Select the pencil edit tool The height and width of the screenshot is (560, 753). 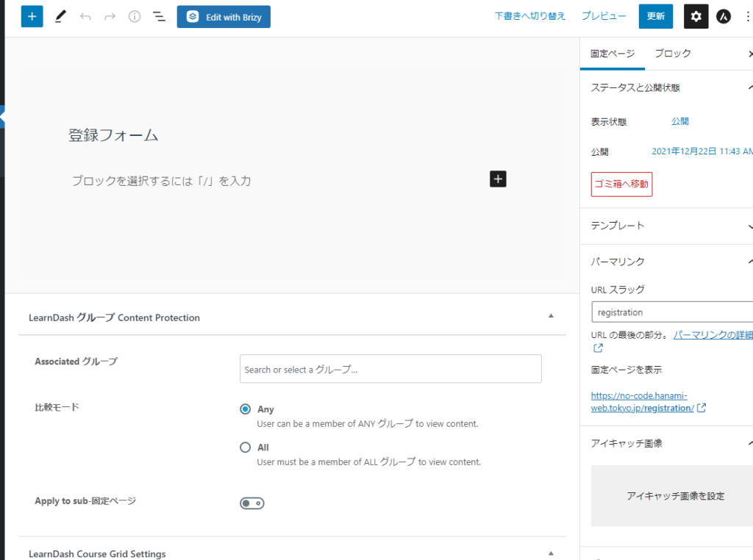tap(60, 17)
